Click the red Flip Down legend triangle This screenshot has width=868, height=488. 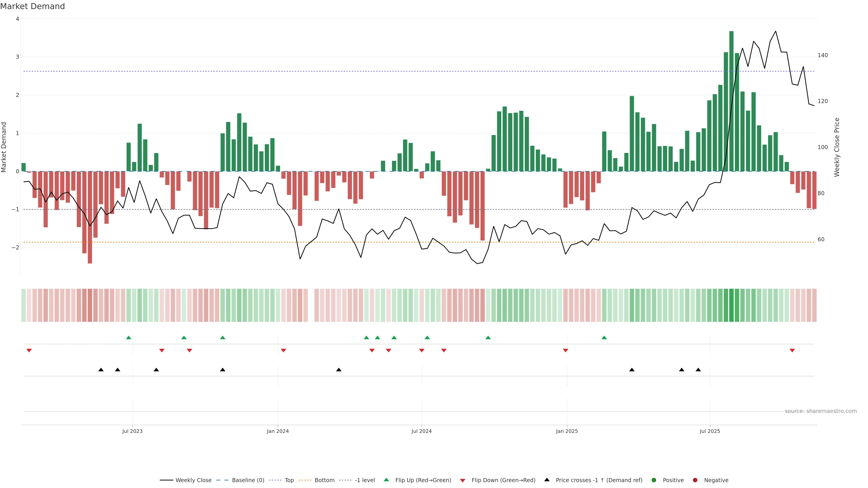(463, 480)
